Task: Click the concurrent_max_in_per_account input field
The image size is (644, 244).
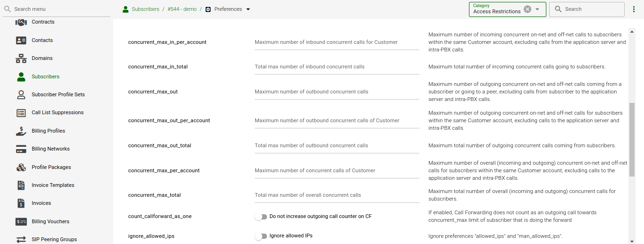Action: [337, 42]
